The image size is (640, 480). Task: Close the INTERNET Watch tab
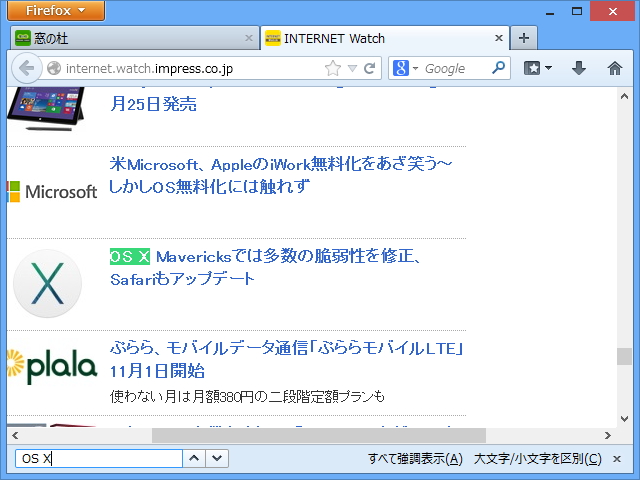coord(498,38)
